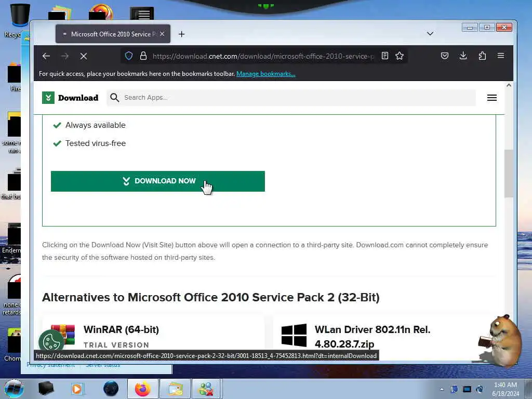Bookmark this page with the star icon
Viewport: 532px width, 399px height.
point(400,56)
